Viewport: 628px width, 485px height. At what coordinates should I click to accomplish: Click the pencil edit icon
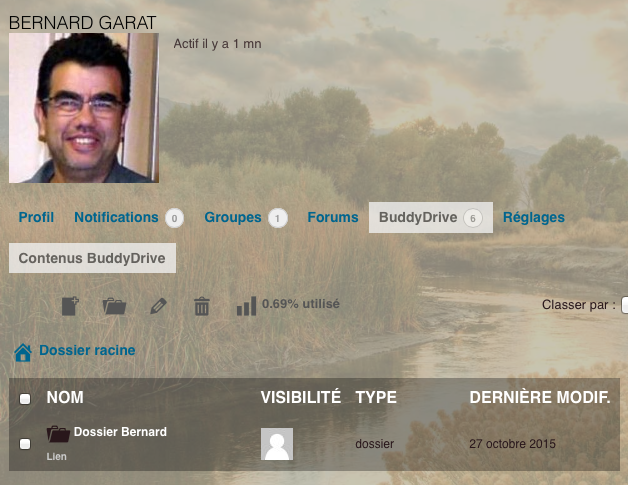159,306
